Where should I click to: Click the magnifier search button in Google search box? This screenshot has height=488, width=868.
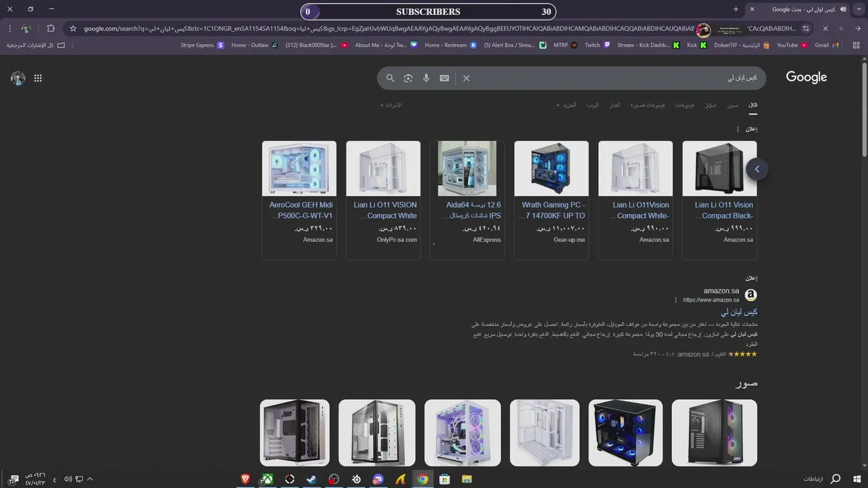point(390,78)
